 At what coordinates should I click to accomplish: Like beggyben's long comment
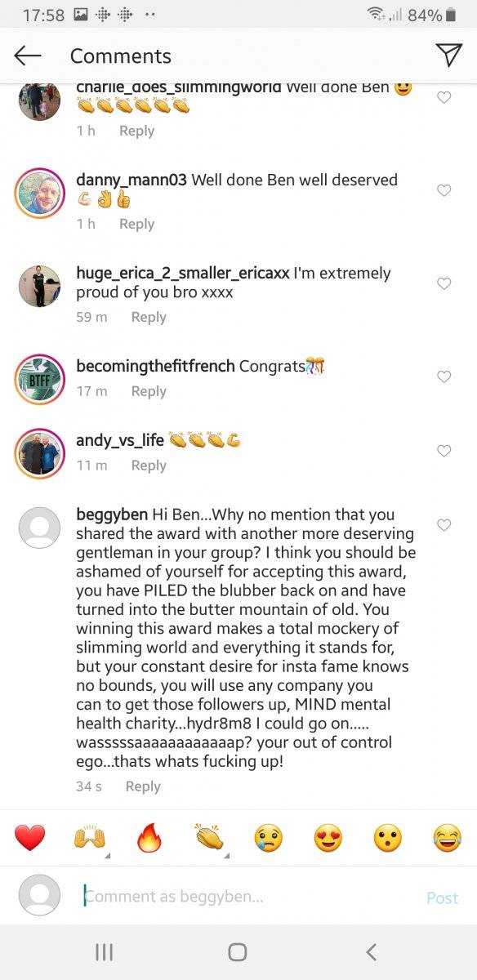(x=444, y=525)
